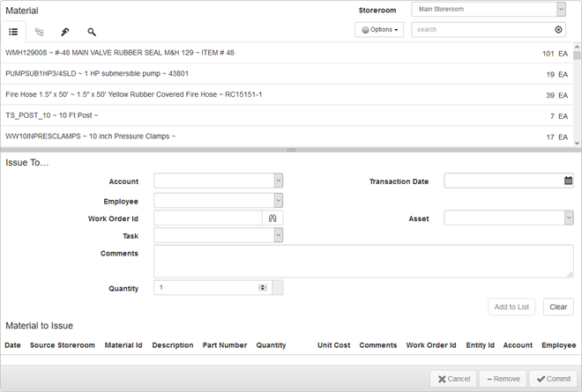Screen dimensions: 582x392
Task: Click inside the Comments text area
Action: (x=363, y=261)
